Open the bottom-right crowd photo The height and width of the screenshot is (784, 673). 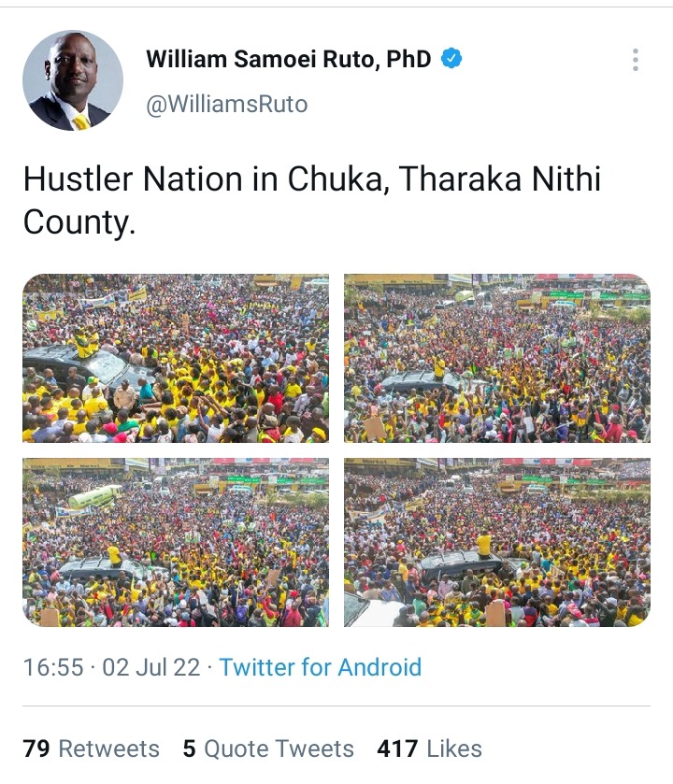pos(497,542)
